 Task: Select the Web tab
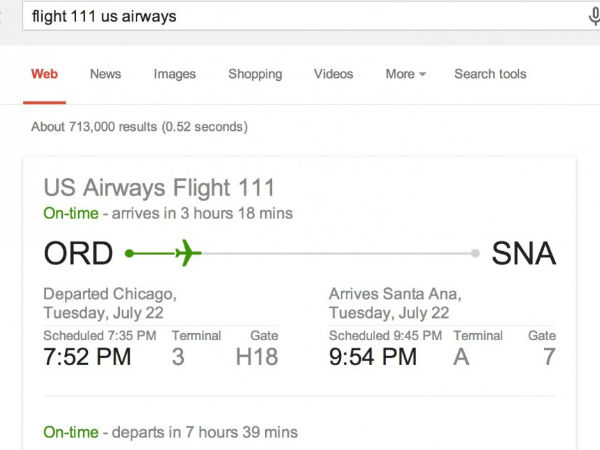(44, 74)
